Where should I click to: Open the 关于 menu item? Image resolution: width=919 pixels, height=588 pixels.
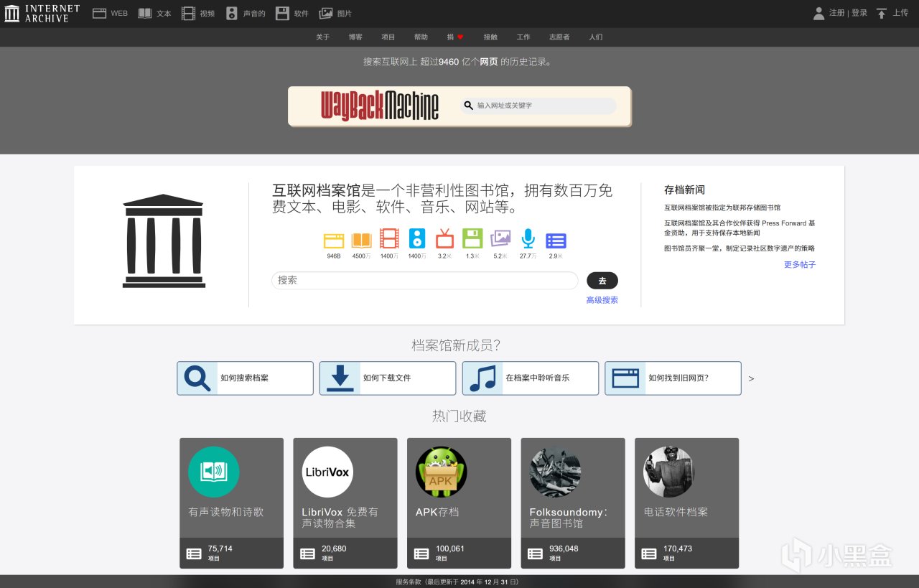point(323,37)
